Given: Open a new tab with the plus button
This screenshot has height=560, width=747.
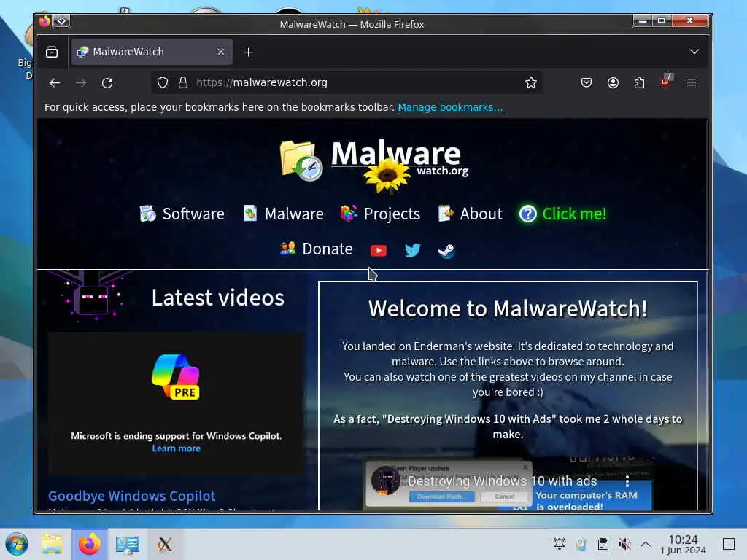Looking at the screenshot, I should (x=248, y=52).
